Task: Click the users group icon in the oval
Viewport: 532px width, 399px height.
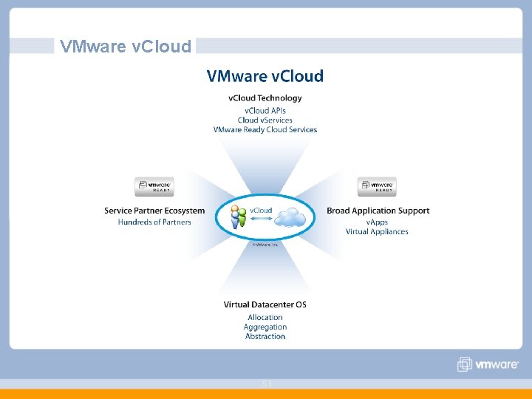Action: point(238,216)
